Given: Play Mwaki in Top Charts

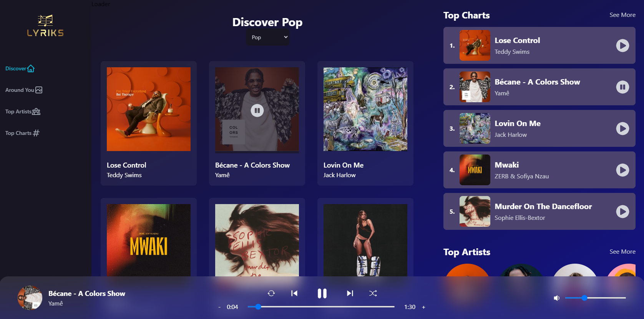Looking at the screenshot, I should point(622,170).
